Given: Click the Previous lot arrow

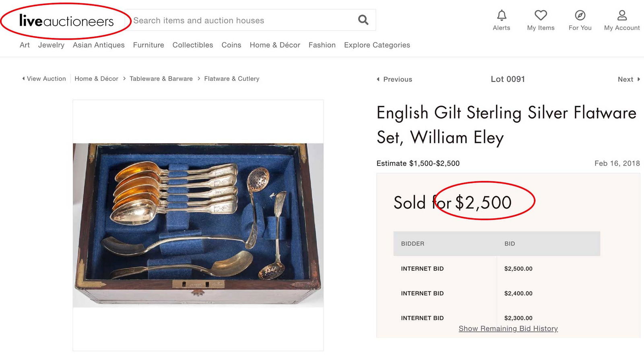Looking at the screenshot, I should 394,79.
